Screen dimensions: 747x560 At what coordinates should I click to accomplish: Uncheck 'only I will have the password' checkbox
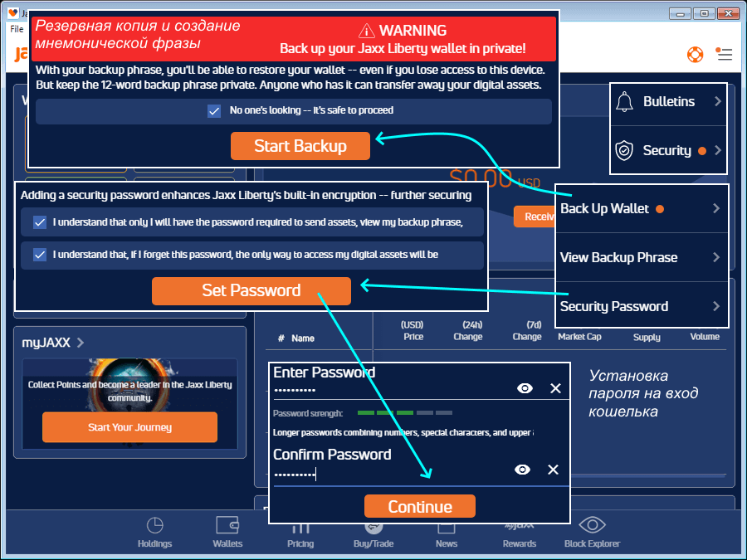pyautogui.click(x=40, y=222)
